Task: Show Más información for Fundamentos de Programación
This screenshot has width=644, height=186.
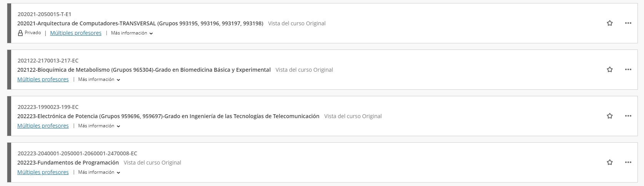Action: click(99, 172)
